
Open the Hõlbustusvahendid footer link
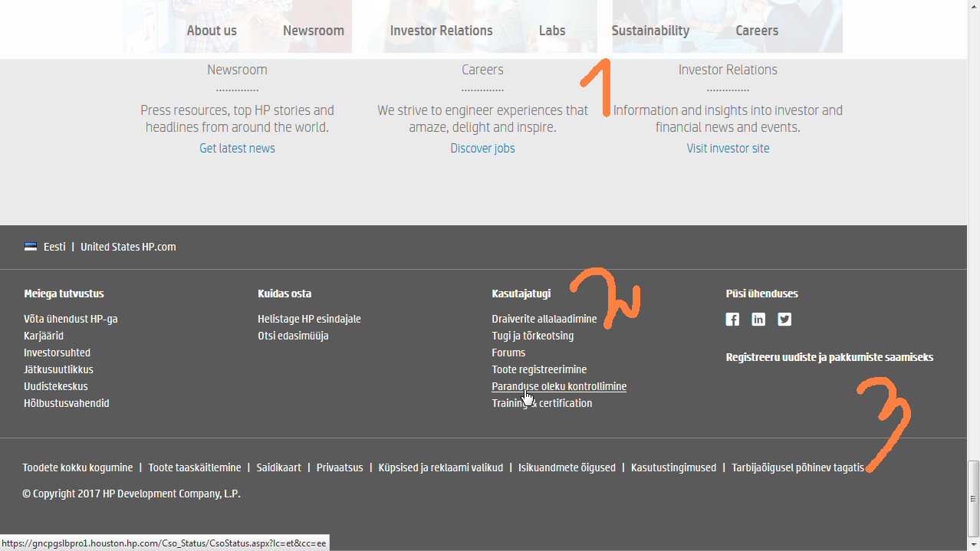point(67,403)
